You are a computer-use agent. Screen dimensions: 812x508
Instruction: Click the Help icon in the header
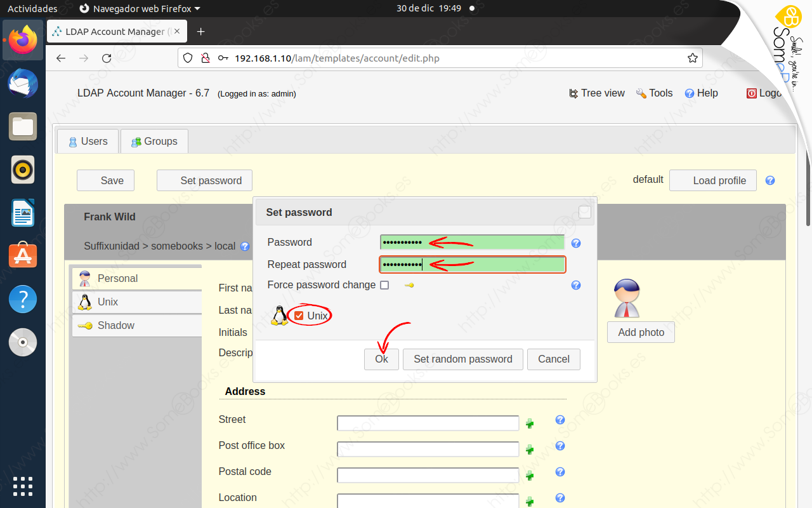pyautogui.click(x=690, y=93)
